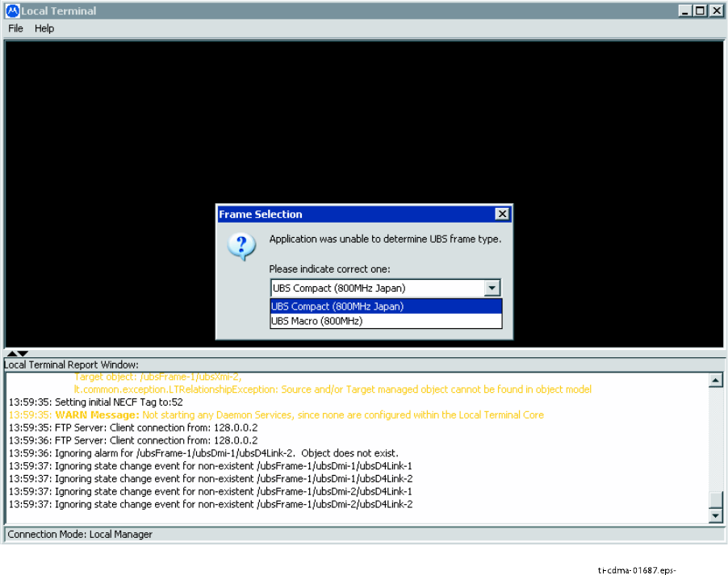The height and width of the screenshot is (575, 728).
Task: Click state change line for ubsDmi-2/ubsD4Link-2
Action: coord(211,504)
